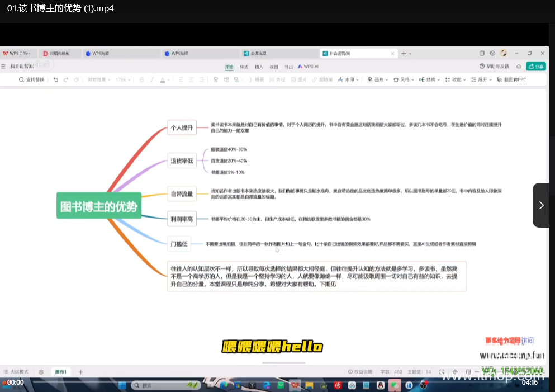Screen dimensions: 555x392
Task: Open the 插入 ribbon tab
Action: pyautogui.click(x=259, y=67)
